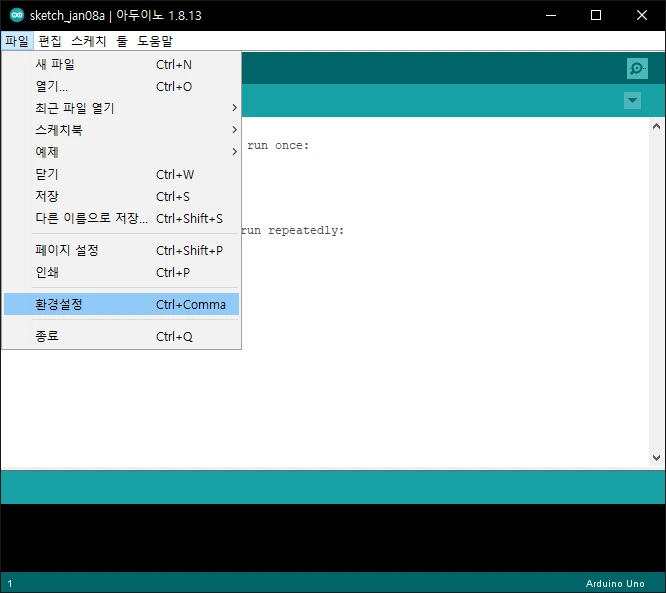Open the 편집 menu
The width and height of the screenshot is (666, 593).
pos(50,41)
